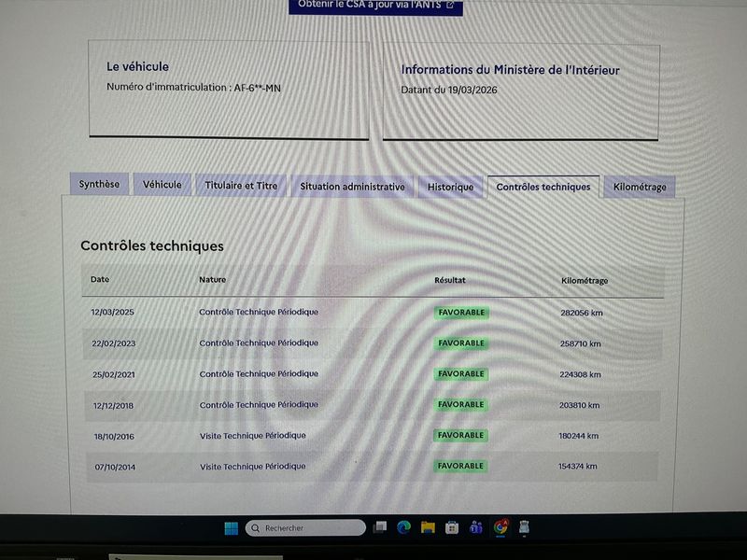The width and height of the screenshot is (747, 560).
Task: Click the 180244 km mileage value
Action: click(x=578, y=436)
